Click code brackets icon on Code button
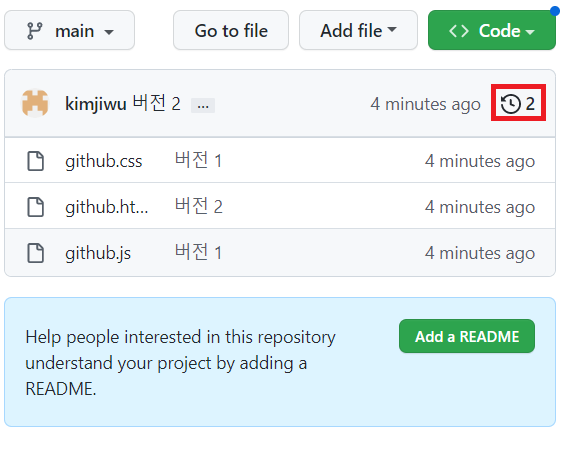Screen dimensions: 562x450 click(x=459, y=31)
